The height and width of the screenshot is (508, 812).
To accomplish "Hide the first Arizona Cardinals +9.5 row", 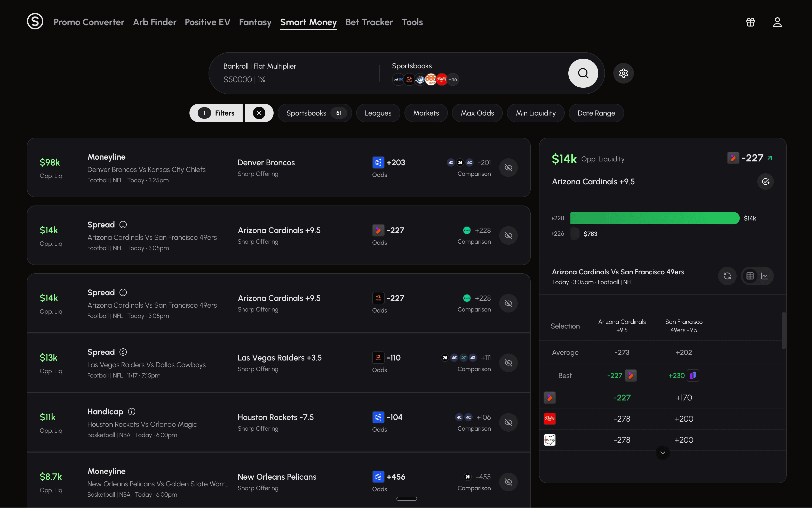I will click(508, 235).
